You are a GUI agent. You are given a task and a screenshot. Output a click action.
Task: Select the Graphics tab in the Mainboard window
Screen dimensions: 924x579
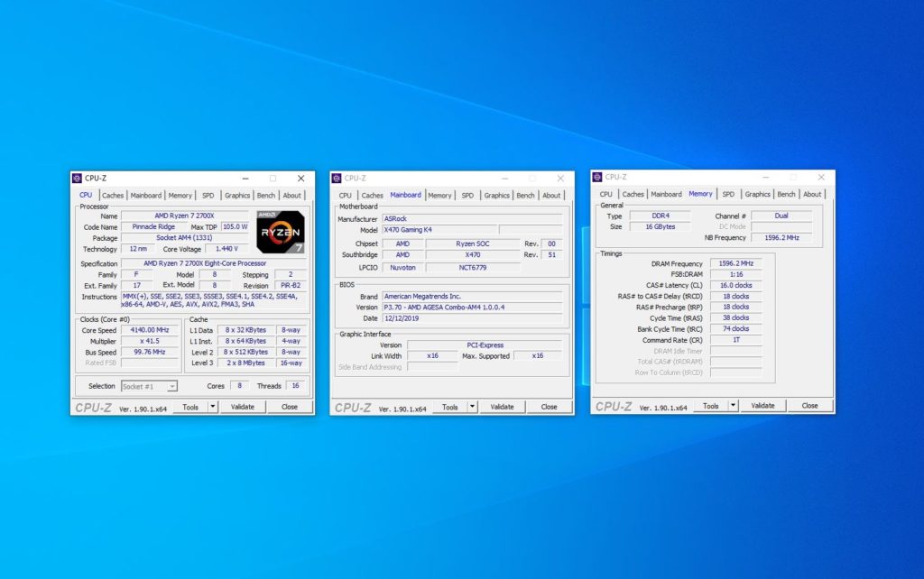click(x=496, y=195)
